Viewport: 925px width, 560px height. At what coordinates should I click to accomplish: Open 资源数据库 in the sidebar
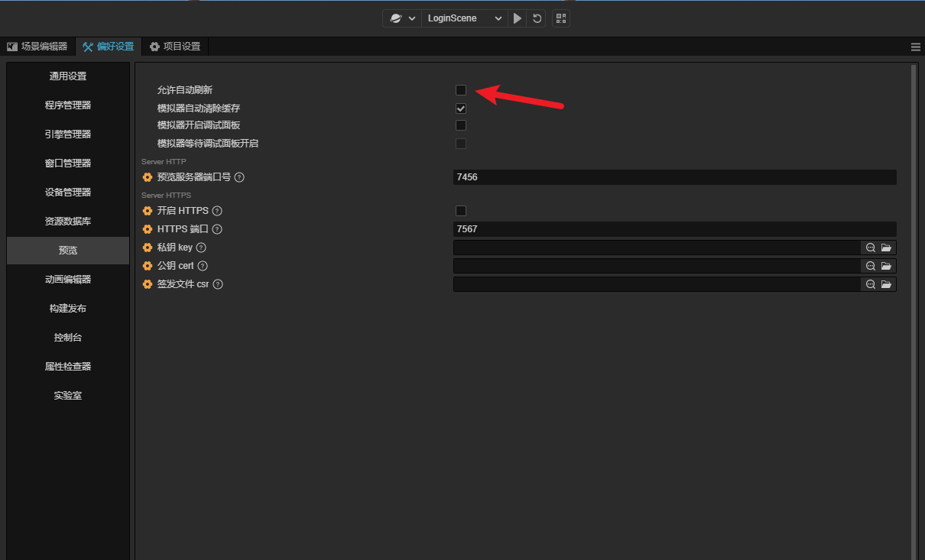click(x=68, y=222)
